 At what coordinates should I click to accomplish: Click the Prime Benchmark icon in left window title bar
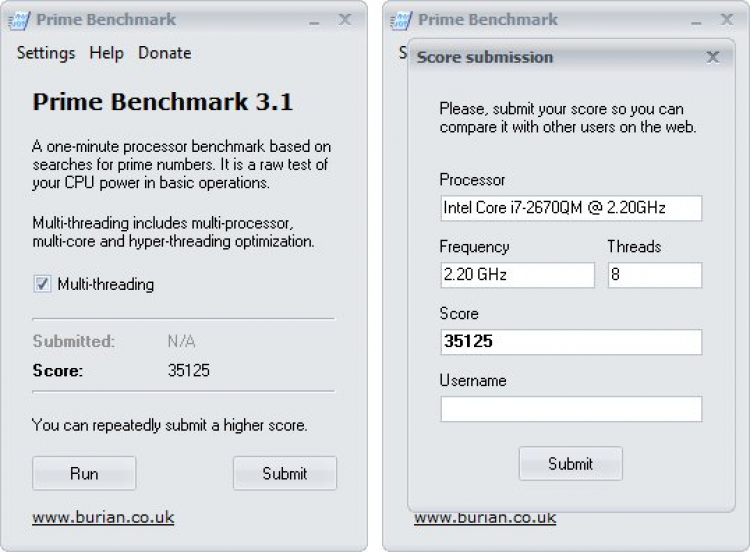coord(20,20)
